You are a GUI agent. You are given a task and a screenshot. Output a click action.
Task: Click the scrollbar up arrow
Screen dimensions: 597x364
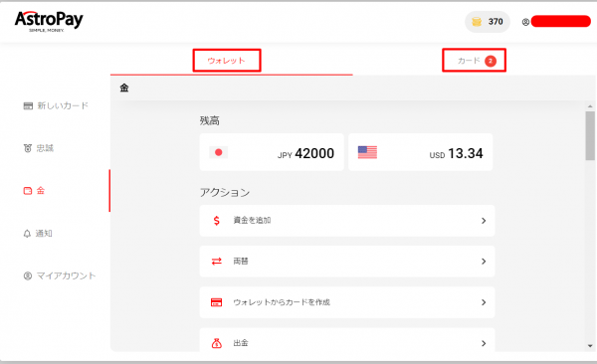point(590,106)
